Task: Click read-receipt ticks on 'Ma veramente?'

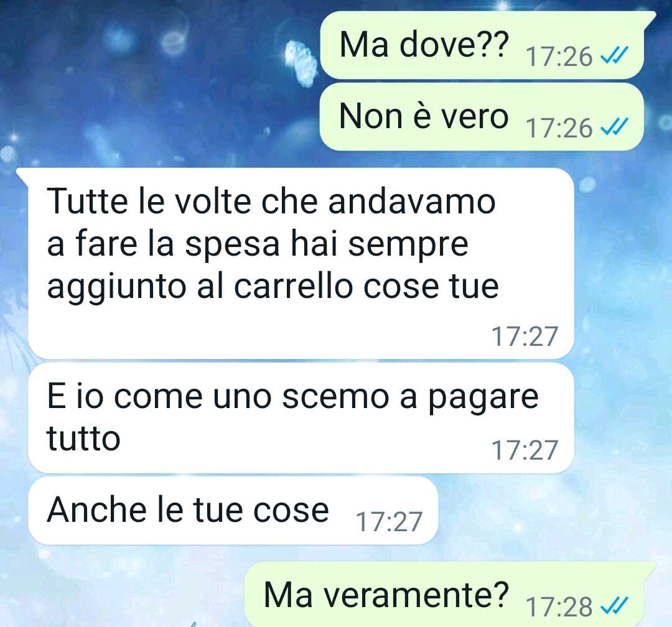Action: coord(614,606)
